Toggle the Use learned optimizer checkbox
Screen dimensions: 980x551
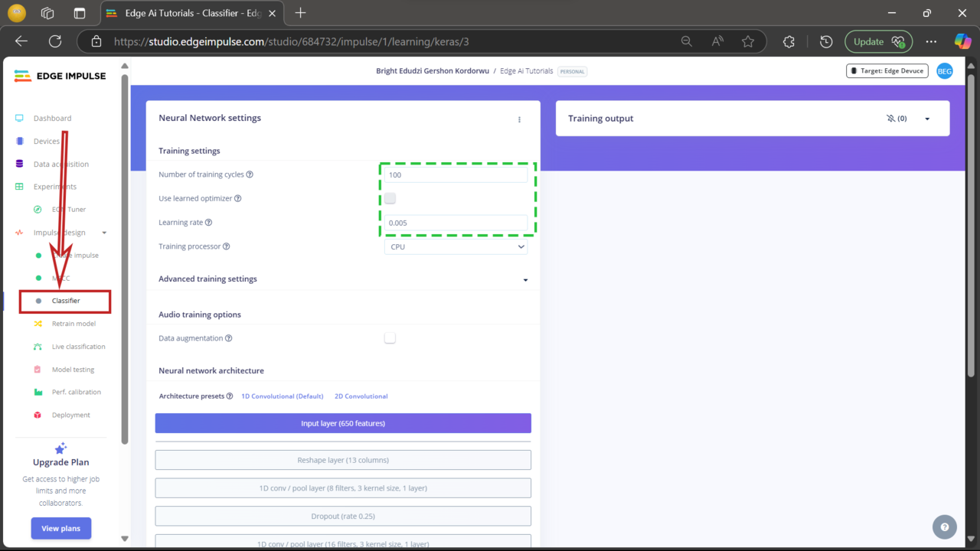[390, 197]
